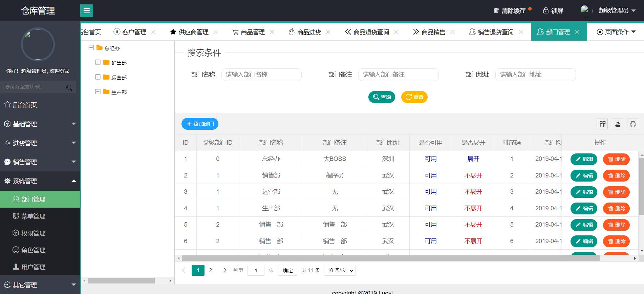
Task: Switch to the 商品管理 tab
Action: pyautogui.click(x=249, y=32)
